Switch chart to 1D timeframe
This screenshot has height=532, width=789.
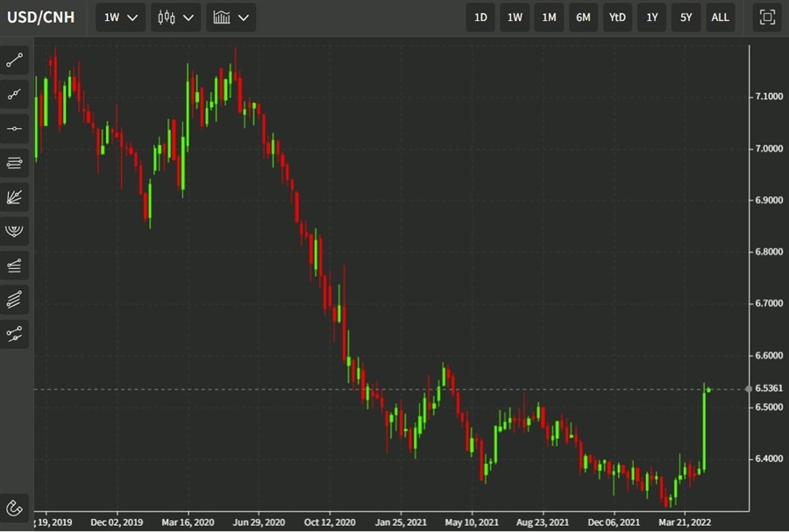click(480, 17)
